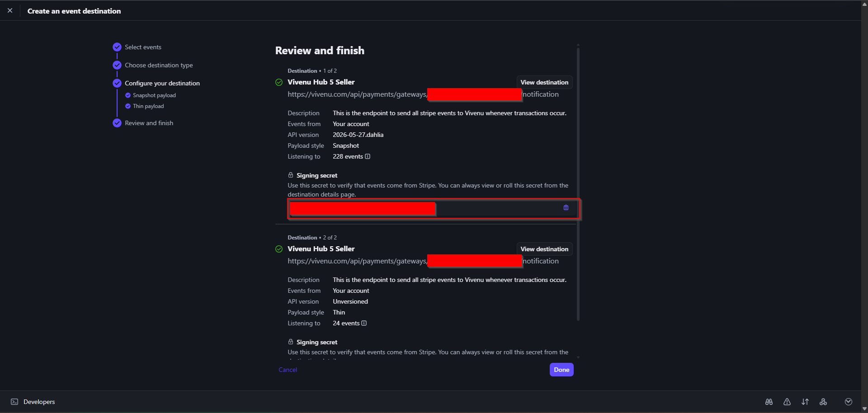
Task: Click the second destination endpoint URL
Action: tap(423, 261)
